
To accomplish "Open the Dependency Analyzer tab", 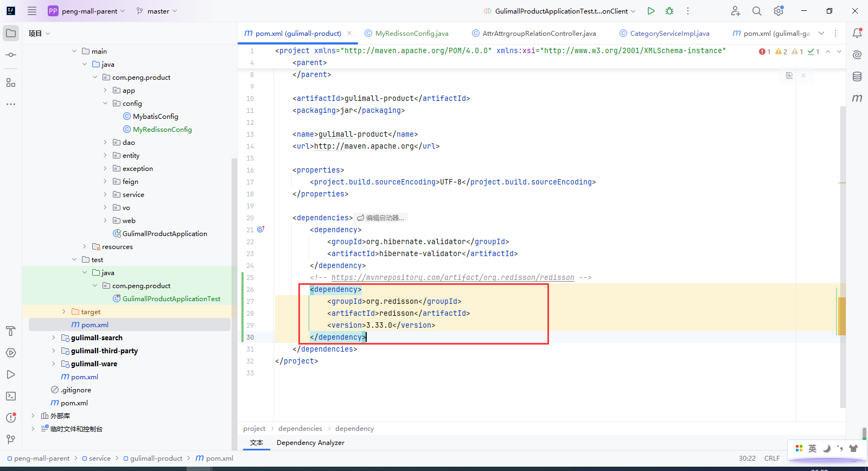I will pyautogui.click(x=310, y=443).
